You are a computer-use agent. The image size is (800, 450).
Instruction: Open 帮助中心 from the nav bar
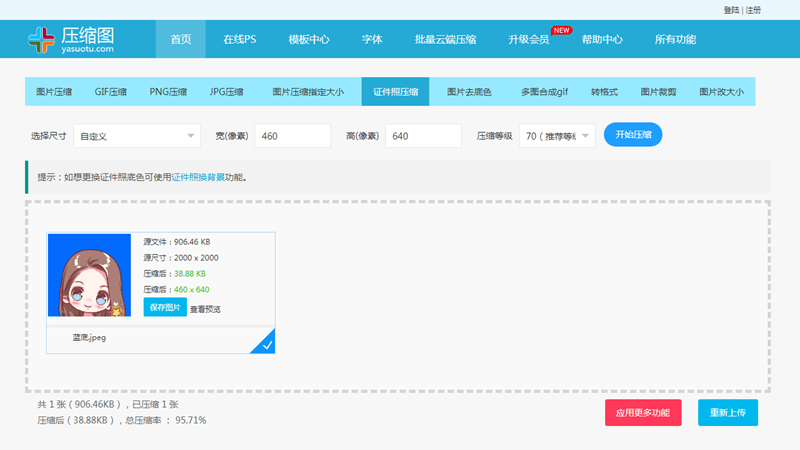click(602, 39)
